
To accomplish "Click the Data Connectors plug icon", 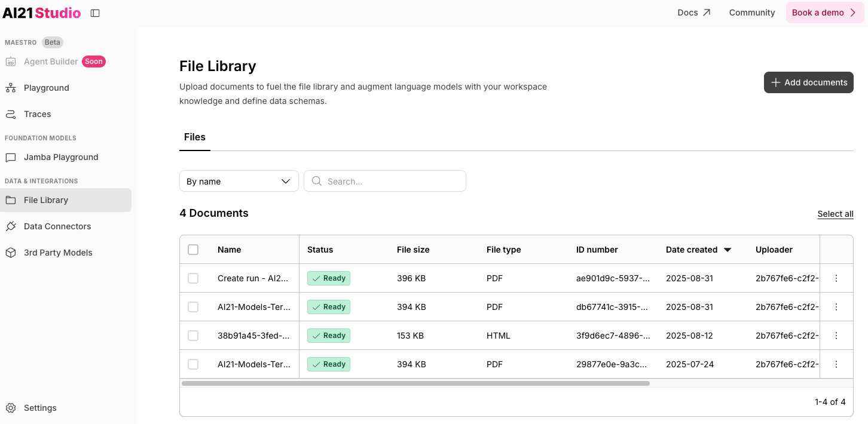I will pyautogui.click(x=11, y=226).
